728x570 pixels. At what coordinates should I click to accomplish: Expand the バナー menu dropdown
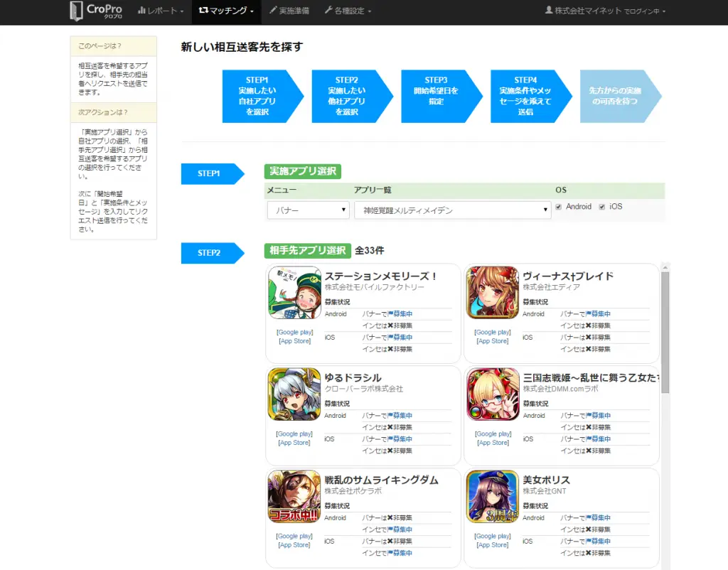point(309,210)
